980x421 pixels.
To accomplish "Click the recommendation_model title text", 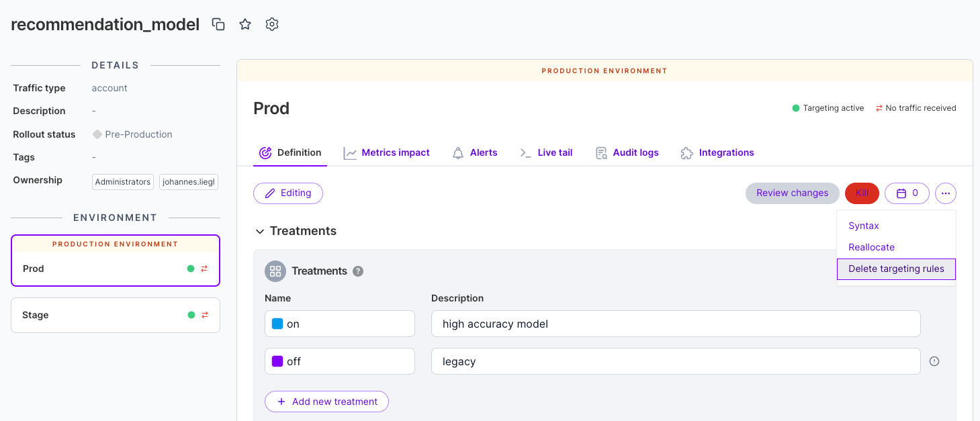I will coord(105,24).
